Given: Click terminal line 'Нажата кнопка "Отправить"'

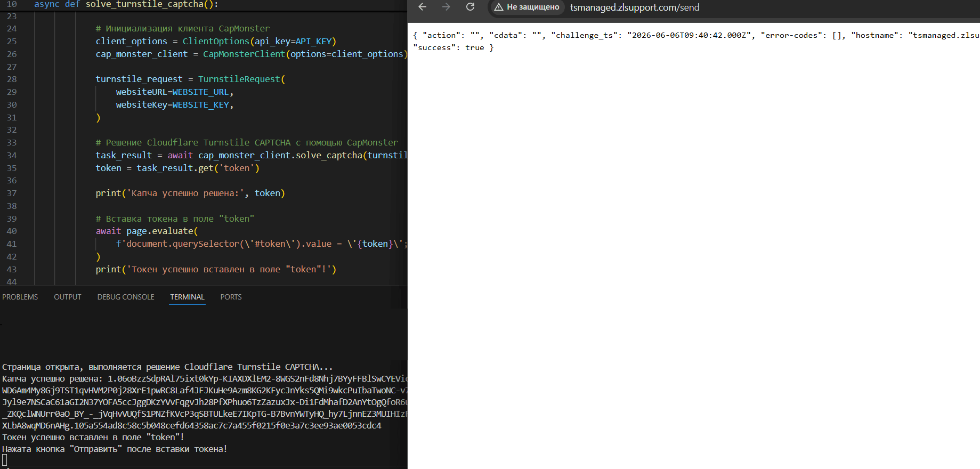Looking at the screenshot, I should pos(115,449).
